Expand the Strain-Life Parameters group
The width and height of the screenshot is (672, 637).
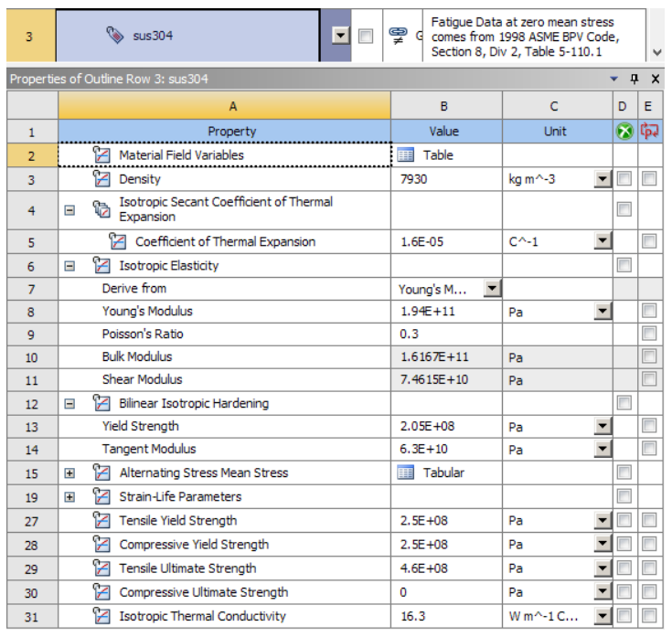tap(69, 497)
